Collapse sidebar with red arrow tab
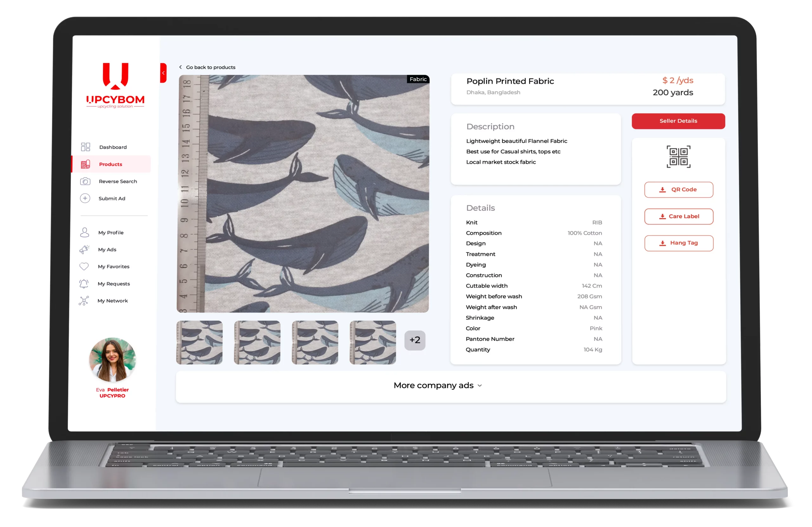 (163, 73)
